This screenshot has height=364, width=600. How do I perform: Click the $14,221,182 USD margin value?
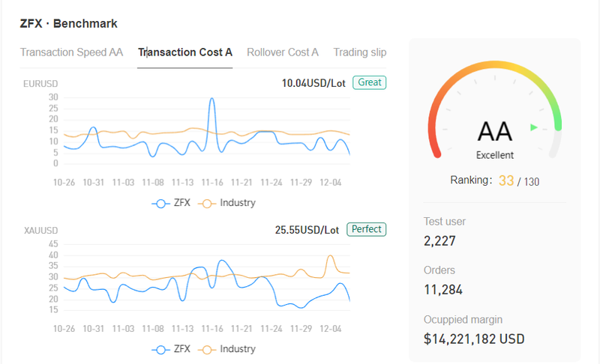pos(474,339)
